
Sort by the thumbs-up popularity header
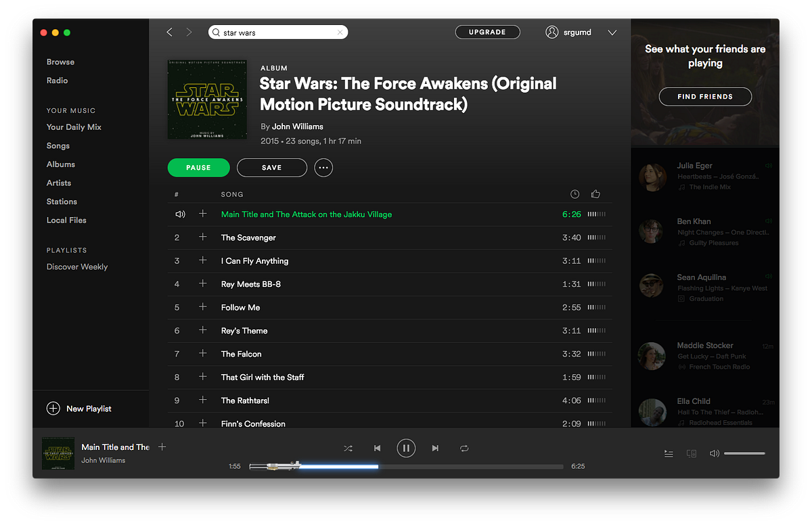click(595, 194)
